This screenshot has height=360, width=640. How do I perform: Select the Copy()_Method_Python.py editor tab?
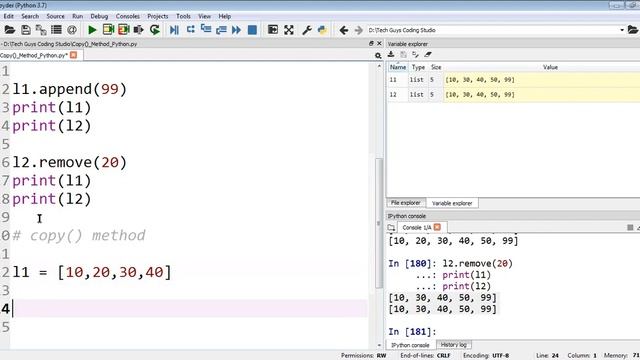click(x=34, y=55)
